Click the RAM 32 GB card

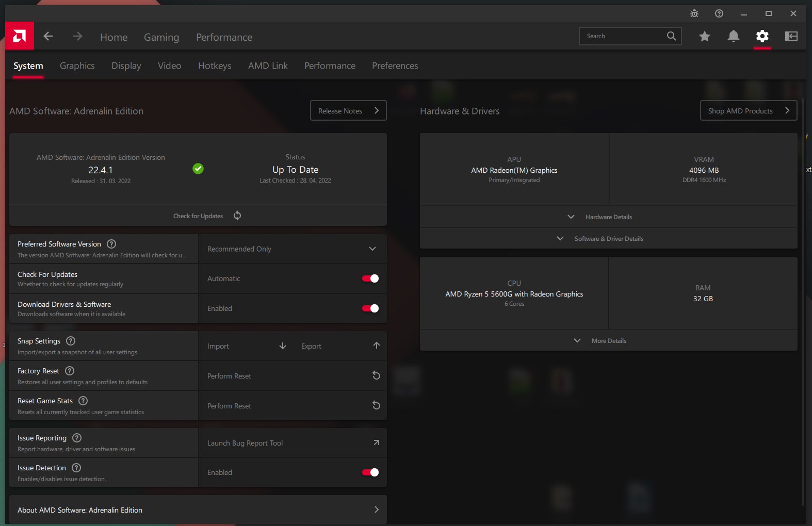703,293
